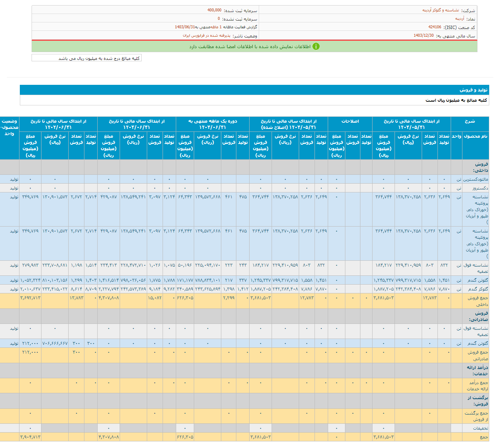This screenshot has width=494, height=448.
Task: Click the million-rial amounts notice box
Action: point(87,58)
